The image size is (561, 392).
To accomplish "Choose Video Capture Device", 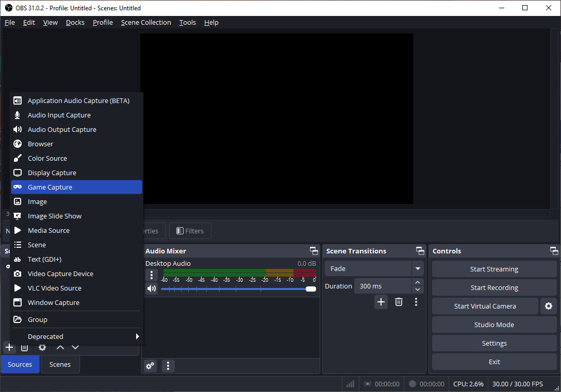I will point(76,274).
